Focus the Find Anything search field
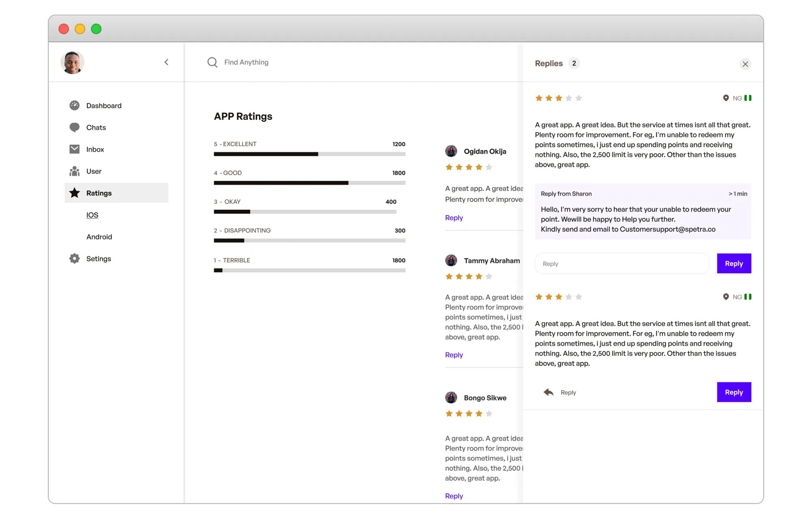This screenshot has width=812, height=524. point(246,62)
